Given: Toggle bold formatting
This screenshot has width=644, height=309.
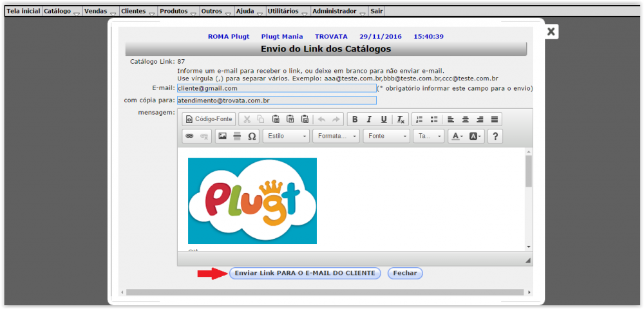Looking at the screenshot, I should tap(355, 119).
